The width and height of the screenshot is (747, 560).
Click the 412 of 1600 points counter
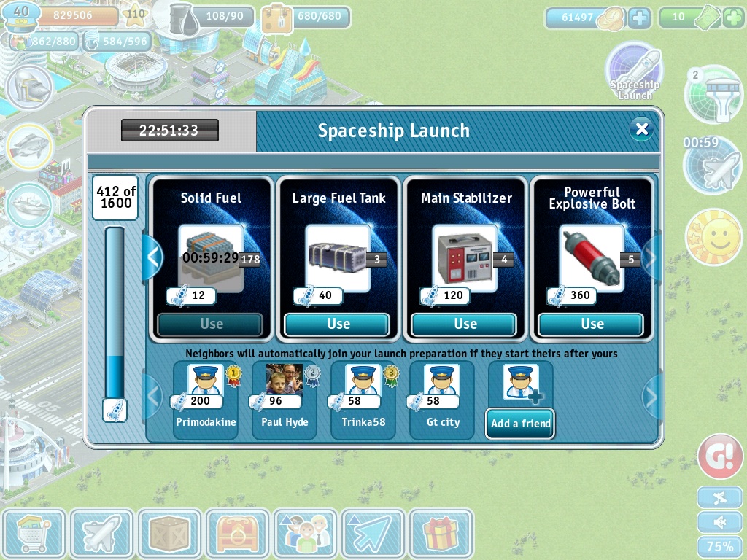click(x=115, y=197)
